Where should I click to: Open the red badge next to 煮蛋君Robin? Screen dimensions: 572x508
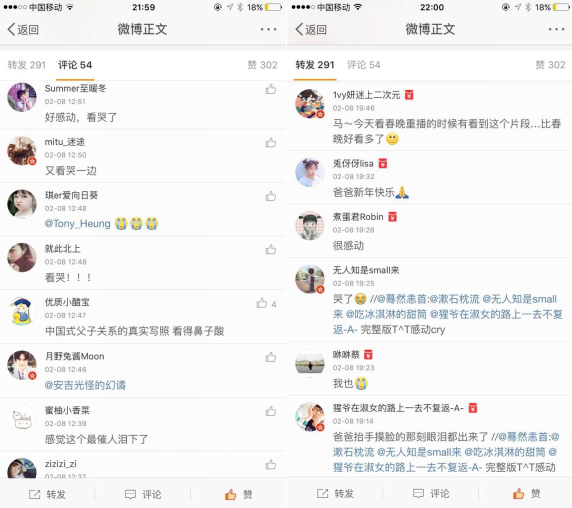click(392, 217)
